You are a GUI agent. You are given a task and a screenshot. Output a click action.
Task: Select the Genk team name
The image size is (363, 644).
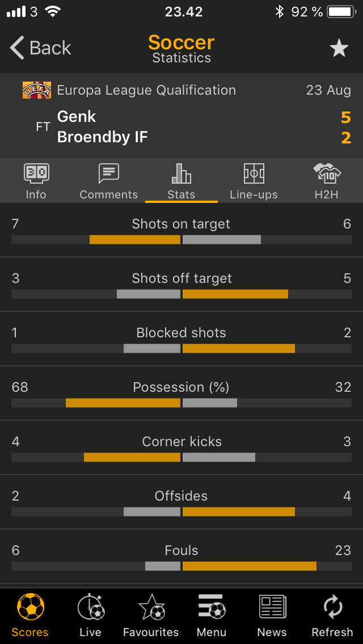click(77, 117)
